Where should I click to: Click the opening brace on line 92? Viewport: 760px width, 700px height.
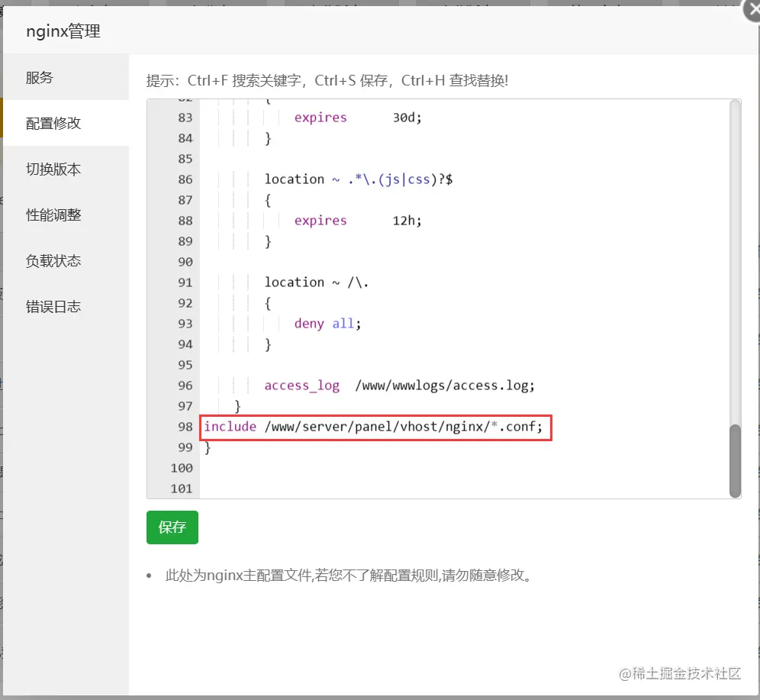(x=268, y=304)
